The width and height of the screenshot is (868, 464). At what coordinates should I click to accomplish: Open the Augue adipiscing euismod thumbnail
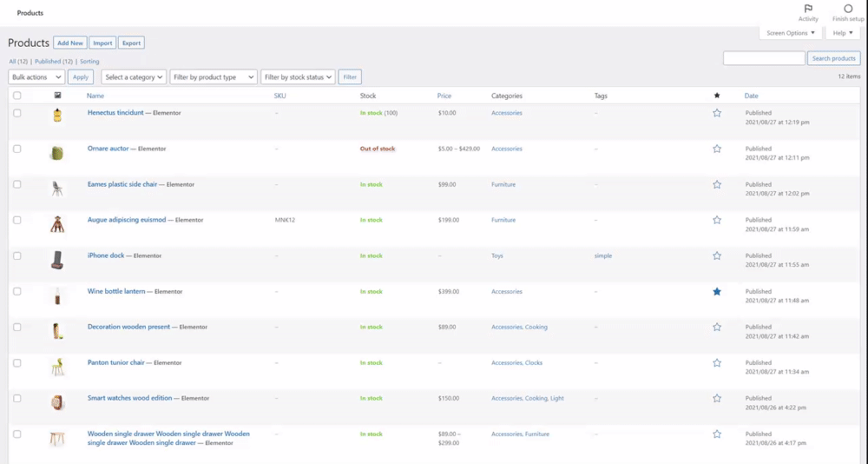(57, 224)
